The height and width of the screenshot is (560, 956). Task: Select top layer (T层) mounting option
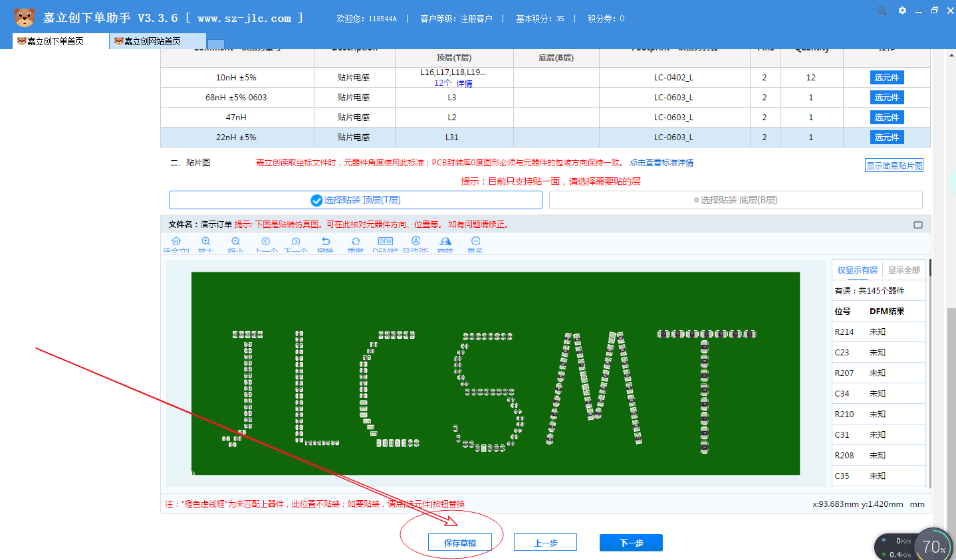tap(356, 200)
